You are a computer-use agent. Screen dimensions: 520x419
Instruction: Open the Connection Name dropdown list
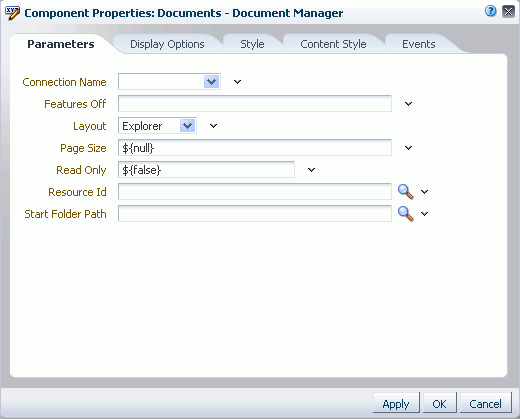211,82
